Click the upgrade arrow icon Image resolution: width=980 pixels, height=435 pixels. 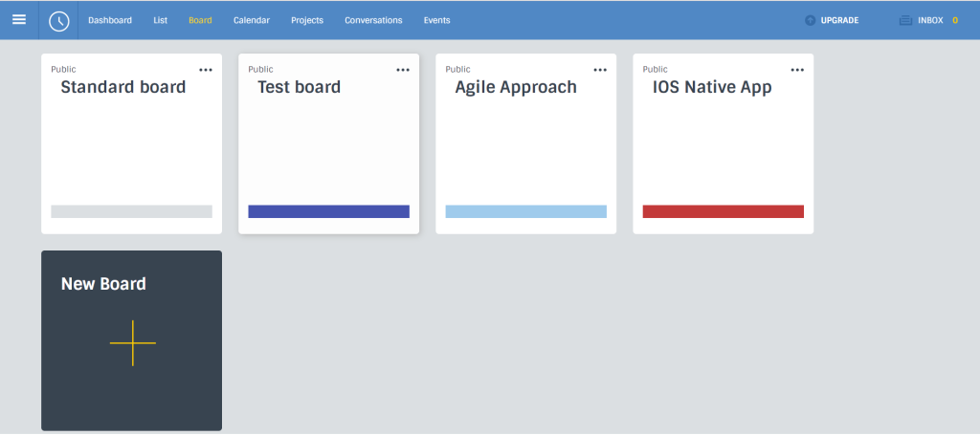[x=810, y=21]
